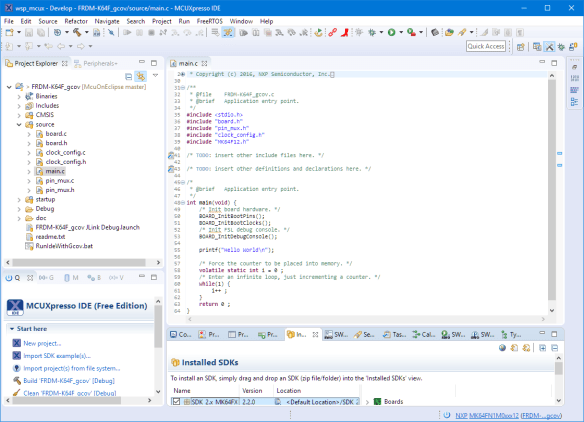The height and width of the screenshot is (422, 584).
Task: Open the Project menu
Action: (162, 21)
